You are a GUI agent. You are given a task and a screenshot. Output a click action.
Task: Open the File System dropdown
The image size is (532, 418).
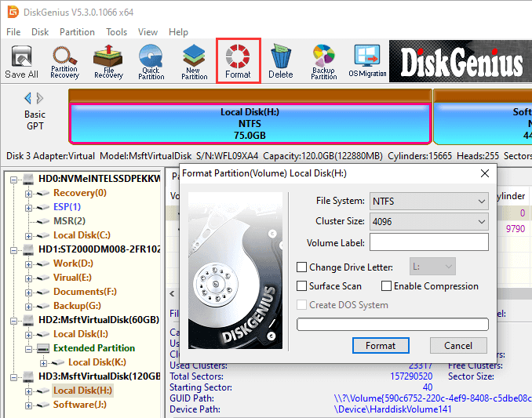coord(428,202)
